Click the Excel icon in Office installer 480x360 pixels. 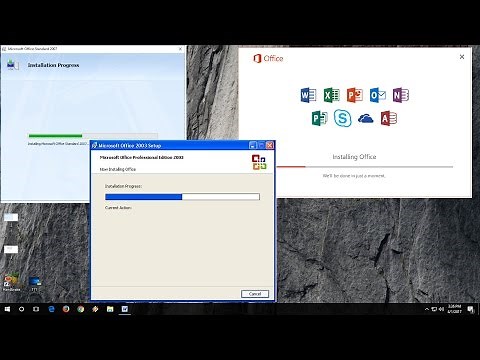pos(332,95)
